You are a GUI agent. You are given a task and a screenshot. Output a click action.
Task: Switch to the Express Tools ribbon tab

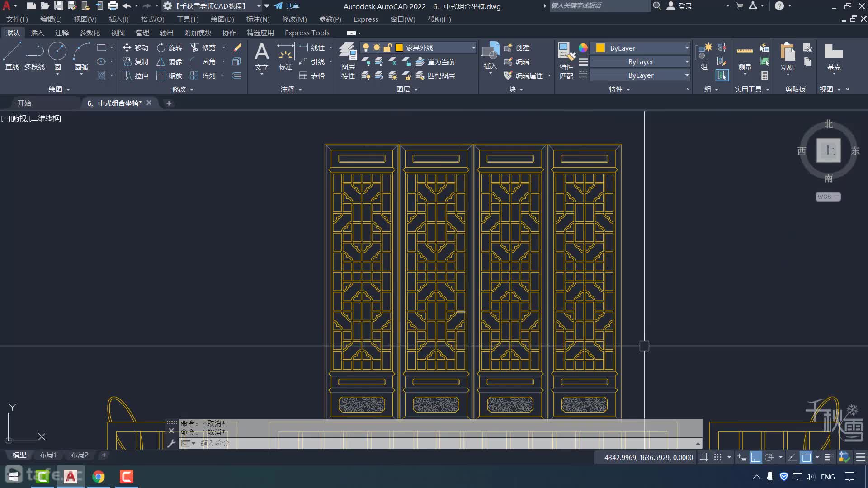307,33
